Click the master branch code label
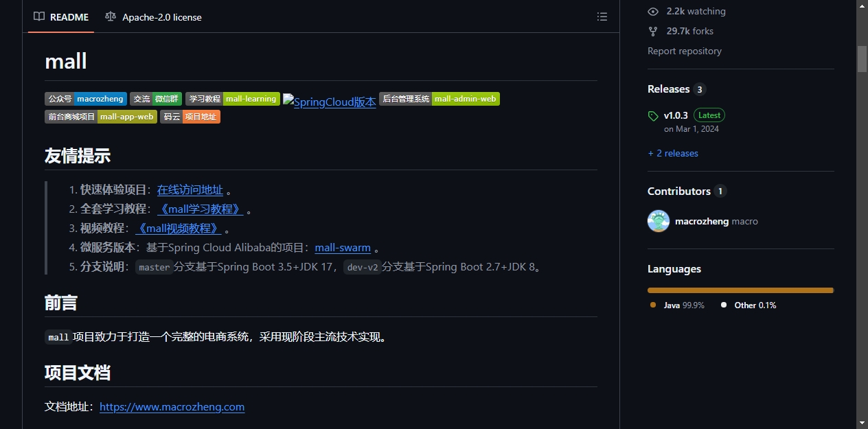Viewport: 868px width, 429px height. [x=154, y=267]
